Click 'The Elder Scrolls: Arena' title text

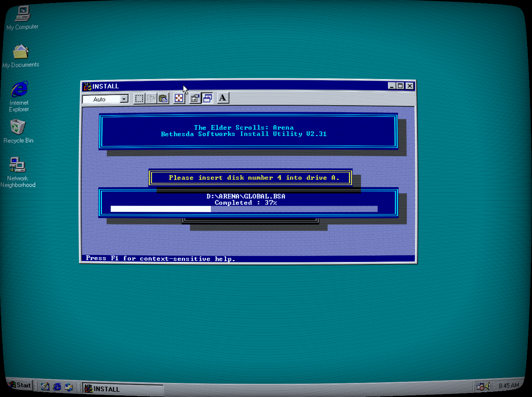pos(244,127)
